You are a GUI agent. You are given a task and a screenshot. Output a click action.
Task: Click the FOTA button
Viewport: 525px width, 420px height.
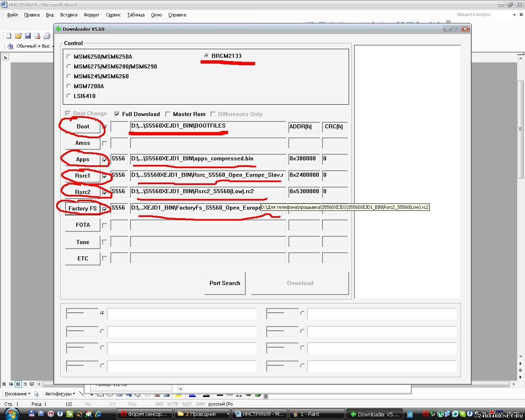(x=83, y=225)
